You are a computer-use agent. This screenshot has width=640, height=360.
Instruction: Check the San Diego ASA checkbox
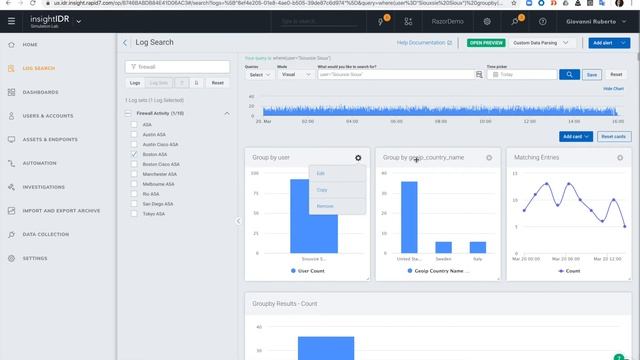coord(134,204)
